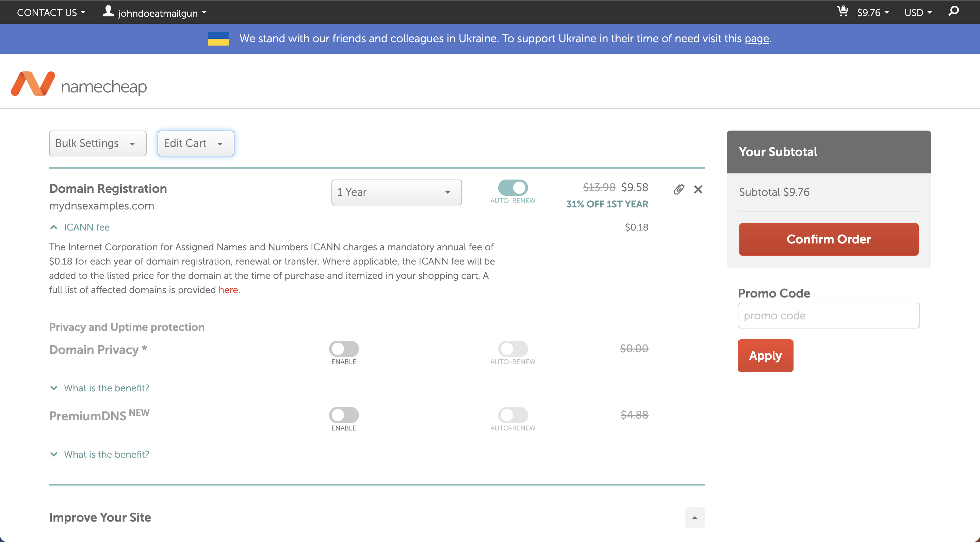Collapse Improve Your Site with arrow button
The height and width of the screenshot is (542, 980).
[x=694, y=517]
